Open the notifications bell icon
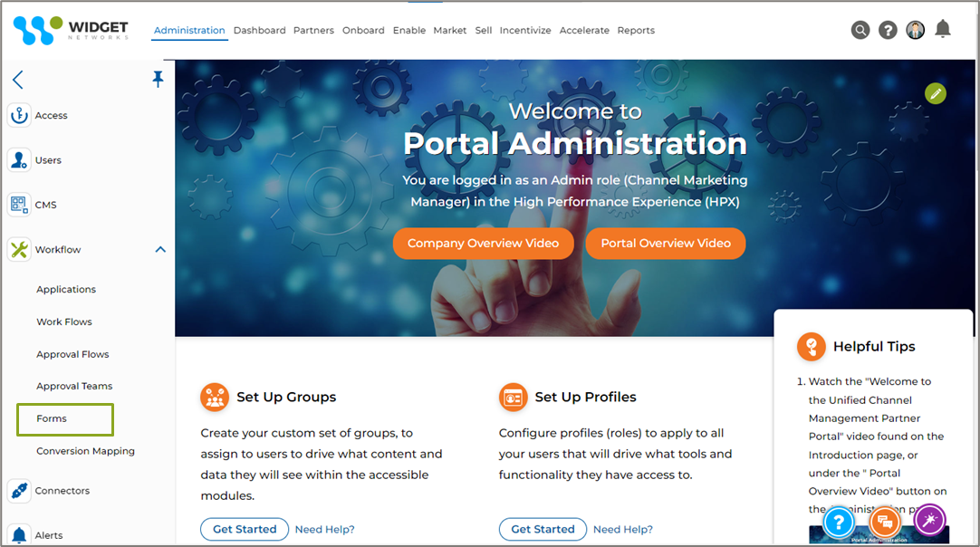980x547 pixels. point(943,29)
